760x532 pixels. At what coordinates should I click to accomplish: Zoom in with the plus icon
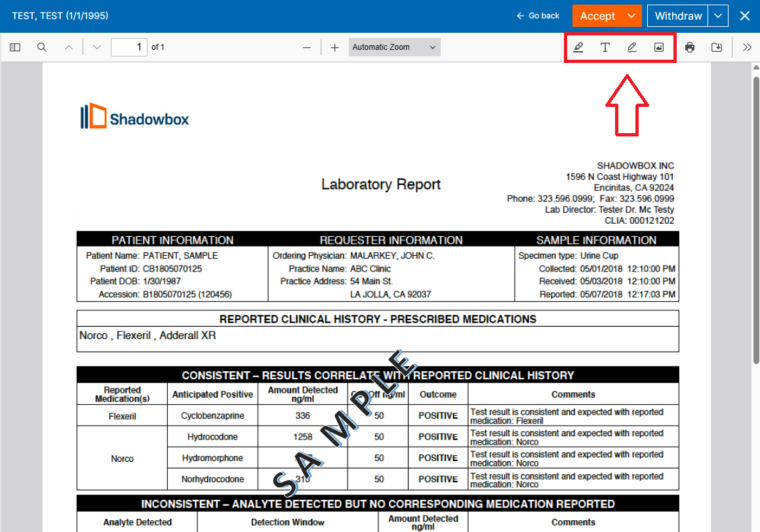point(334,47)
